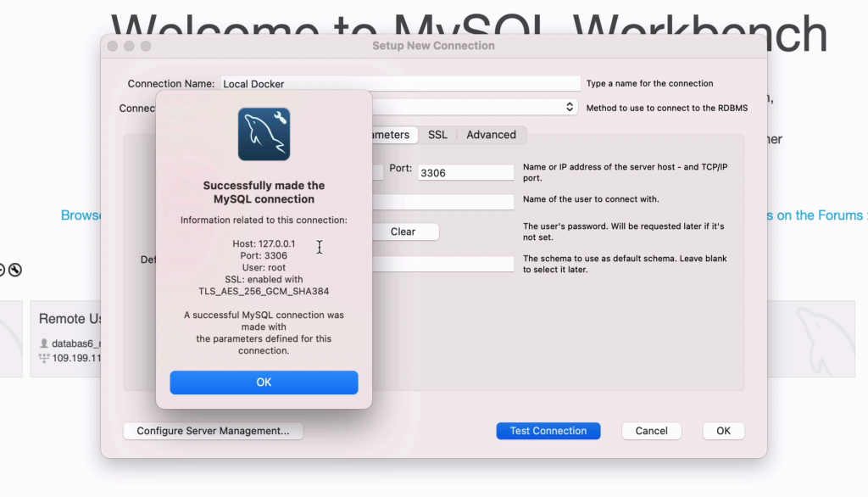This screenshot has height=497, width=868.
Task: Open the Remote connection tile
Action: tap(68, 338)
